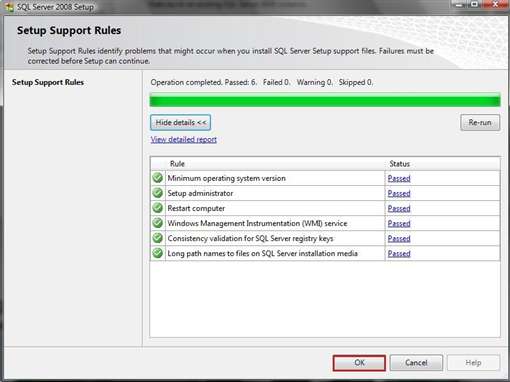Open Passed status for Long path names rule
The width and height of the screenshot is (510, 382).
coord(399,253)
